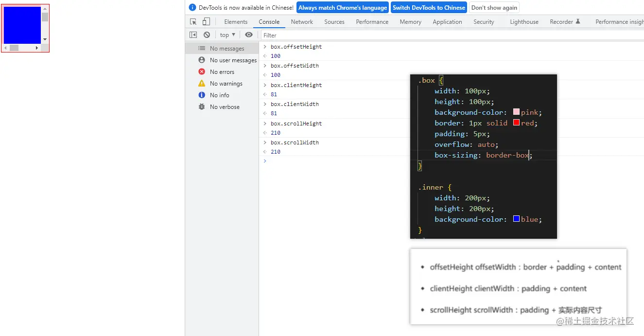Switch to the Console tab
This screenshot has width=644, height=336.
pyautogui.click(x=269, y=22)
